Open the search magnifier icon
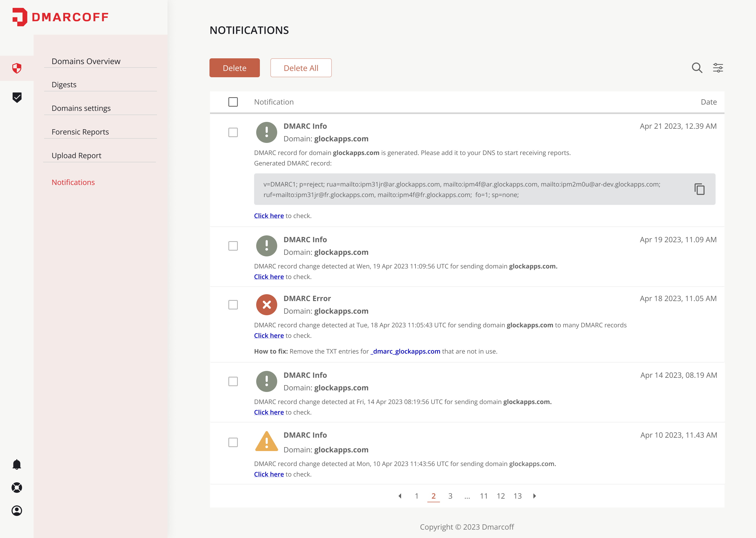This screenshot has height=538, width=756. point(697,68)
